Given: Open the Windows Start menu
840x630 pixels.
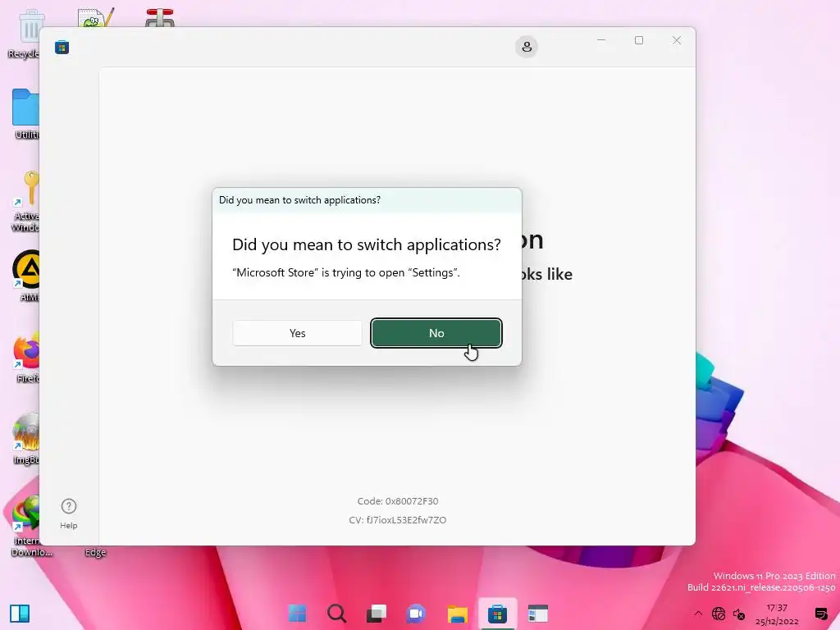Looking at the screenshot, I should coord(297,614).
